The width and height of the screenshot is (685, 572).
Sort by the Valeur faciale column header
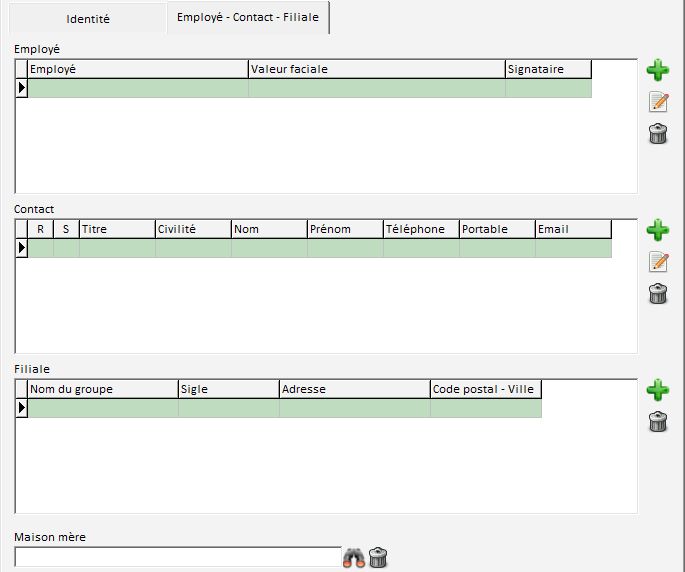376,69
